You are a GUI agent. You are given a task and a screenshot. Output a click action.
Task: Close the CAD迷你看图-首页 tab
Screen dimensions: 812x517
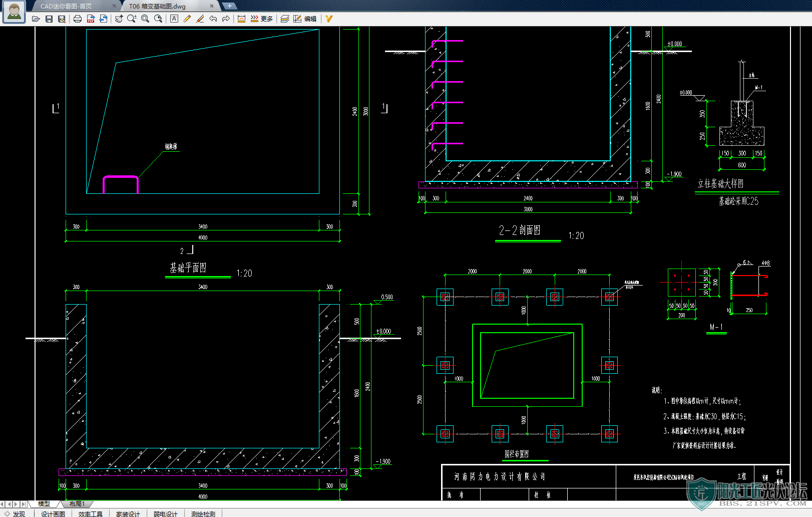pos(114,6)
